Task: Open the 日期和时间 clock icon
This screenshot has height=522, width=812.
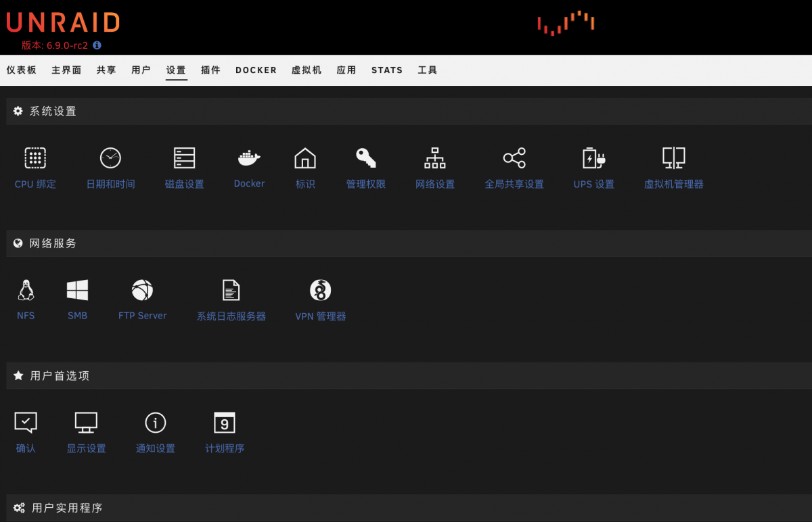Action: (x=110, y=158)
